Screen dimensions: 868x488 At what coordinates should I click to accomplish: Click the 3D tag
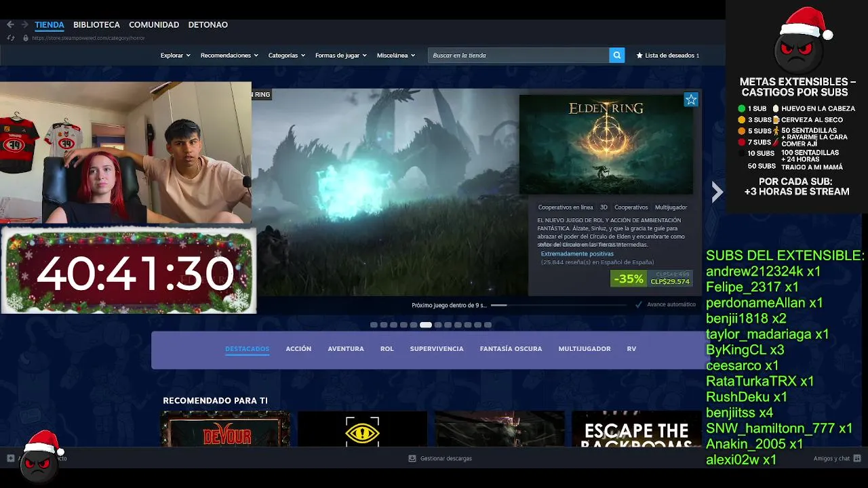[x=604, y=207]
